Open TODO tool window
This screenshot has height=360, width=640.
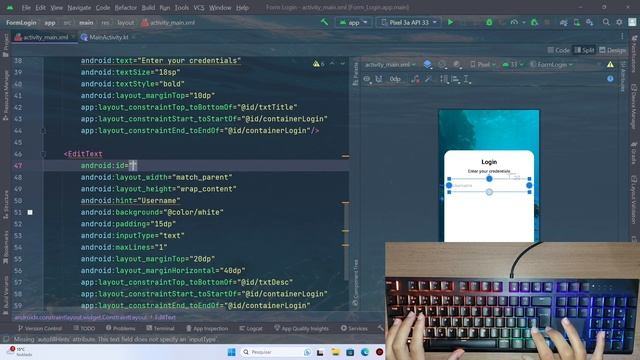[84, 328]
